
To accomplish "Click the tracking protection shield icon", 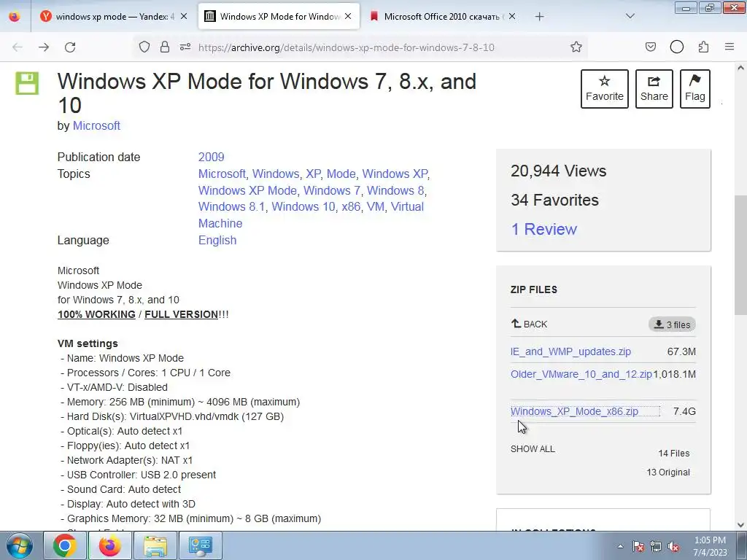I will [144, 47].
